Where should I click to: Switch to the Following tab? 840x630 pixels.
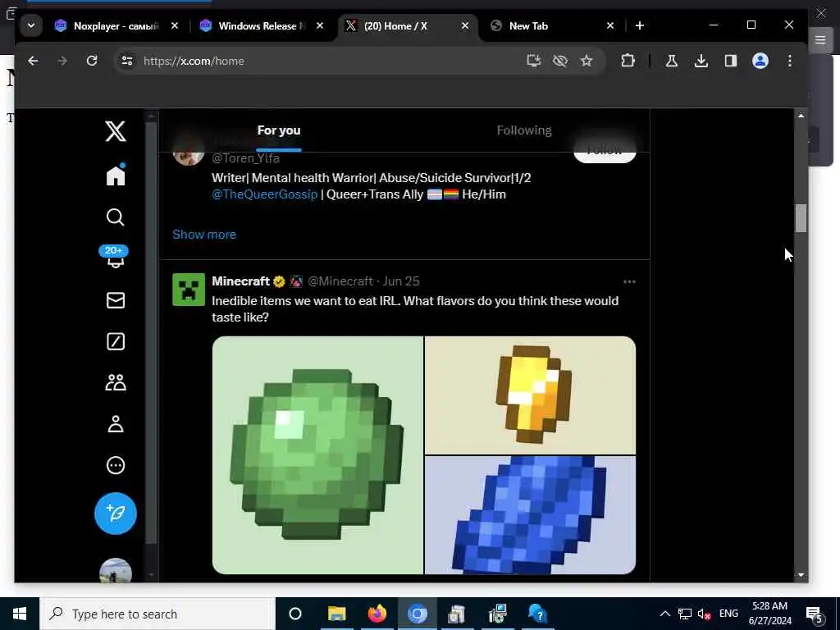[x=524, y=130]
